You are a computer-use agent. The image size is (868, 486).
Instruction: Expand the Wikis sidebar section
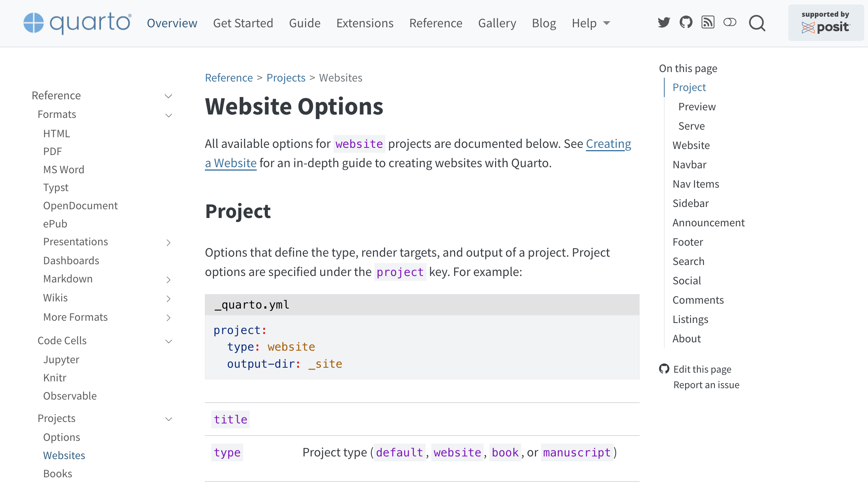click(x=169, y=299)
